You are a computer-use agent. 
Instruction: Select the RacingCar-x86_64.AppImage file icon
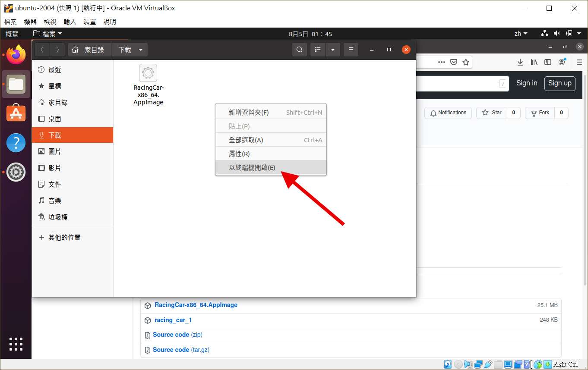point(148,73)
